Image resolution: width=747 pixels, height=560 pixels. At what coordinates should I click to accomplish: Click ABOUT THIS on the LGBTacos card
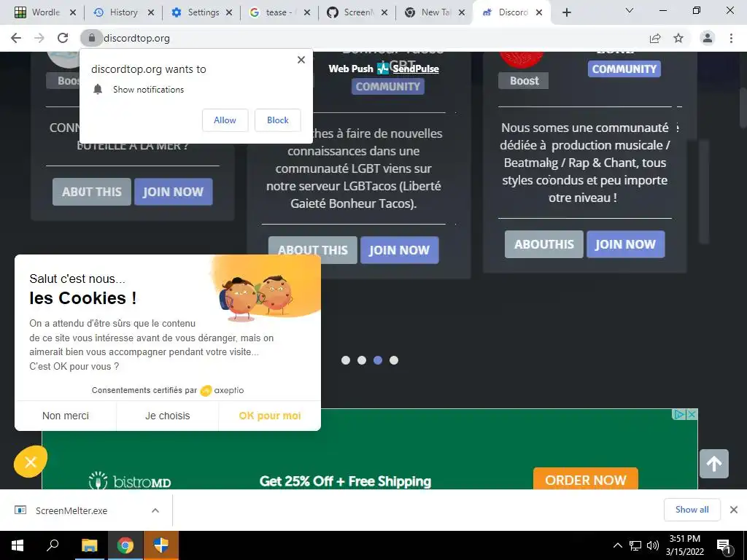[312, 250]
